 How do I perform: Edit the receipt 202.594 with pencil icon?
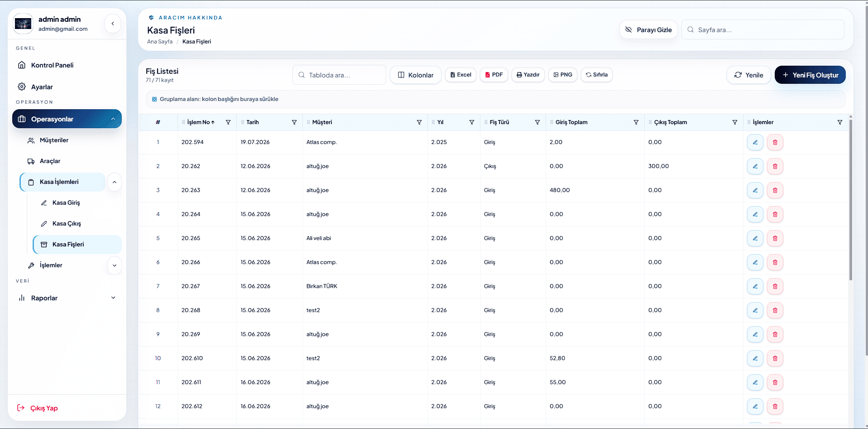[755, 142]
